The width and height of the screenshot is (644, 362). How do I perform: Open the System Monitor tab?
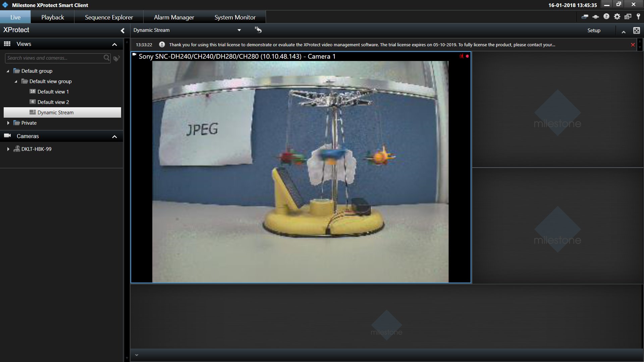click(235, 17)
